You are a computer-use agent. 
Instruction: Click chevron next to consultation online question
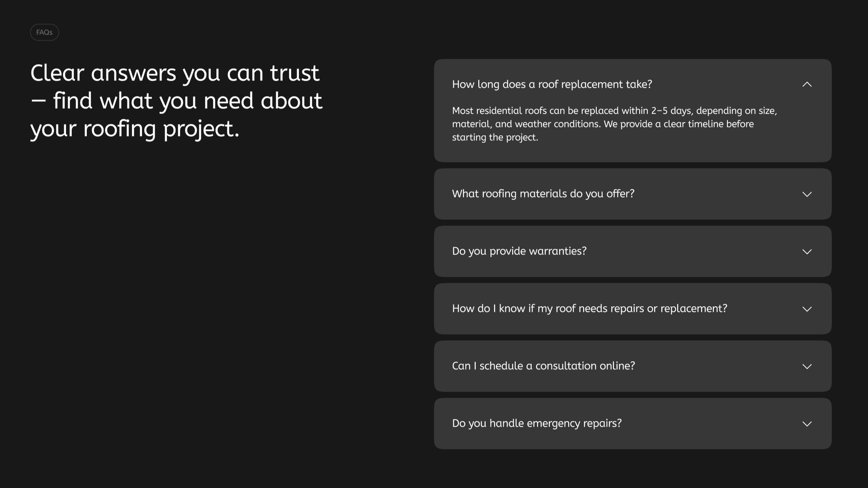tap(807, 366)
